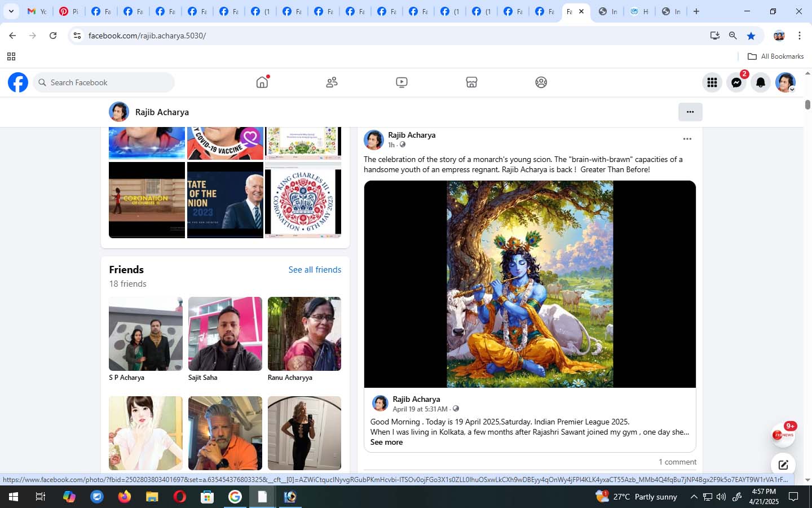Viewport: 812px width, 508px height.
Task: Open File Explorer from taskbar
Action: click(x=152, y=497)
